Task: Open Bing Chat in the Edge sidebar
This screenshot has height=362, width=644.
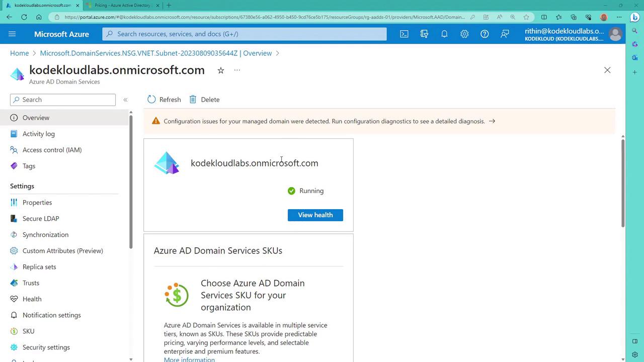Action: [635, 17]
